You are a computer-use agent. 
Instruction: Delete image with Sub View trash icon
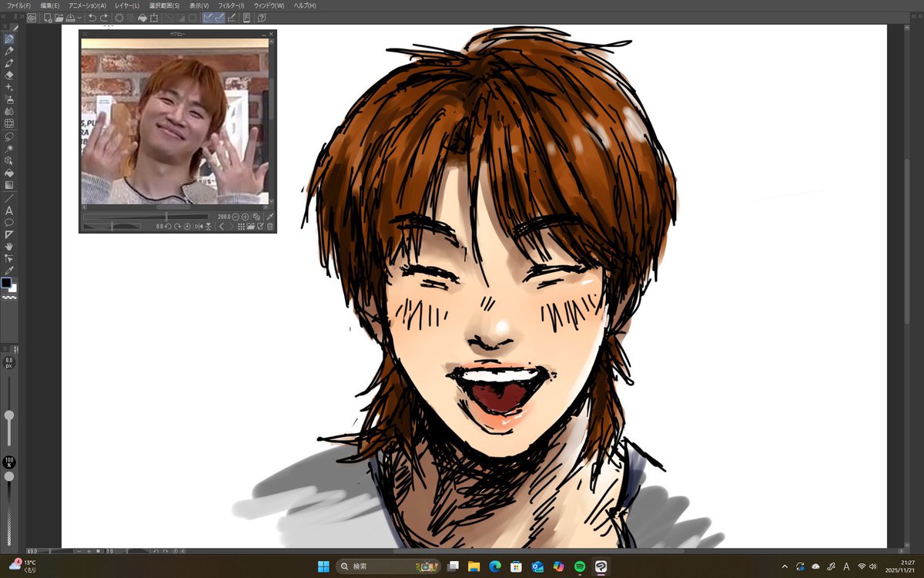pyautogui.click(x=270, y=227)
